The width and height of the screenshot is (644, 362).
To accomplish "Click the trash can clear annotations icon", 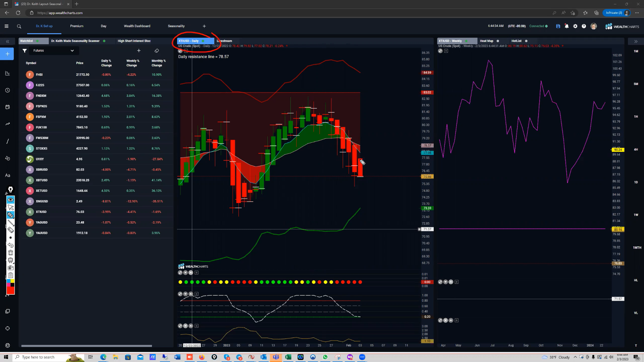I will pos(11,253).
